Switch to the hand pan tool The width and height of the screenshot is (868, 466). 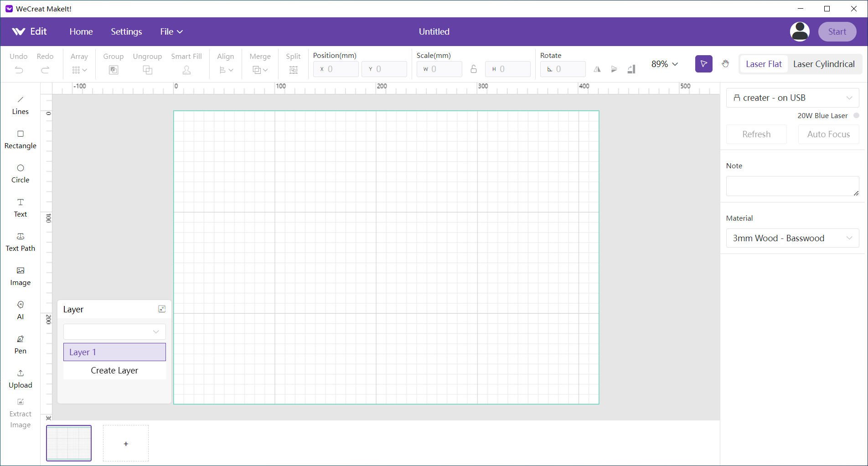pyautogui.click(x=725, y=64)
